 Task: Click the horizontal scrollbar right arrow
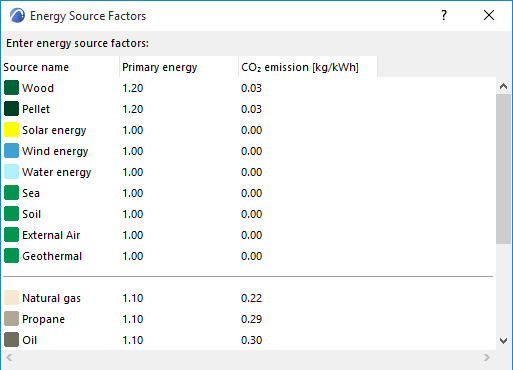point(487,358)
